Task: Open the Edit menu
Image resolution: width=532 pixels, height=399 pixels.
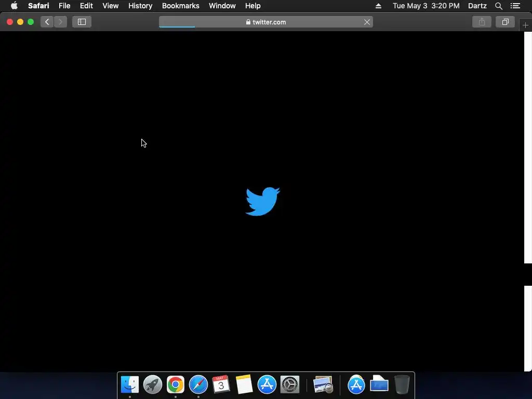Action: 86,6
